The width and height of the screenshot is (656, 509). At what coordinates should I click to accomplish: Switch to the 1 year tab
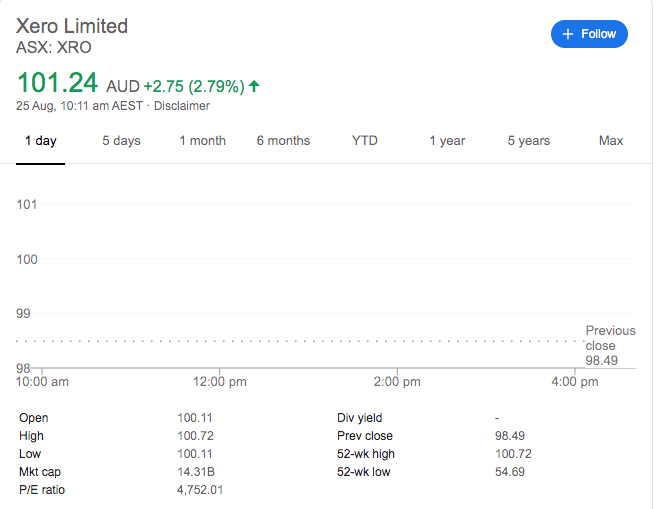tap(447, 141)
